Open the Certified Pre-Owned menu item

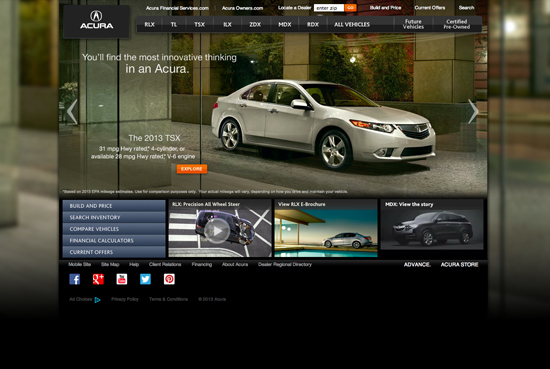pyautogui.click(x=456, y=24)
